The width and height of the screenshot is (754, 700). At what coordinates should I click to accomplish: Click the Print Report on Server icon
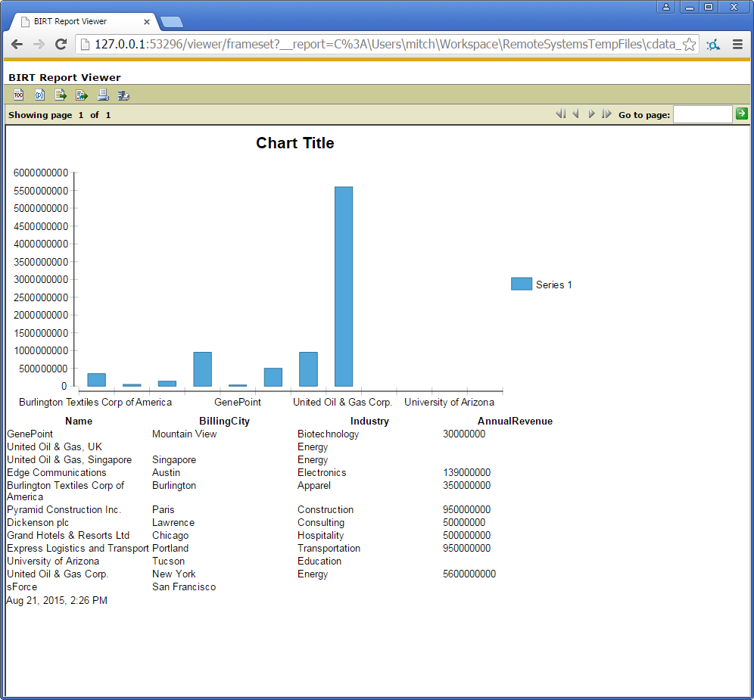click(x=123, y=95)
